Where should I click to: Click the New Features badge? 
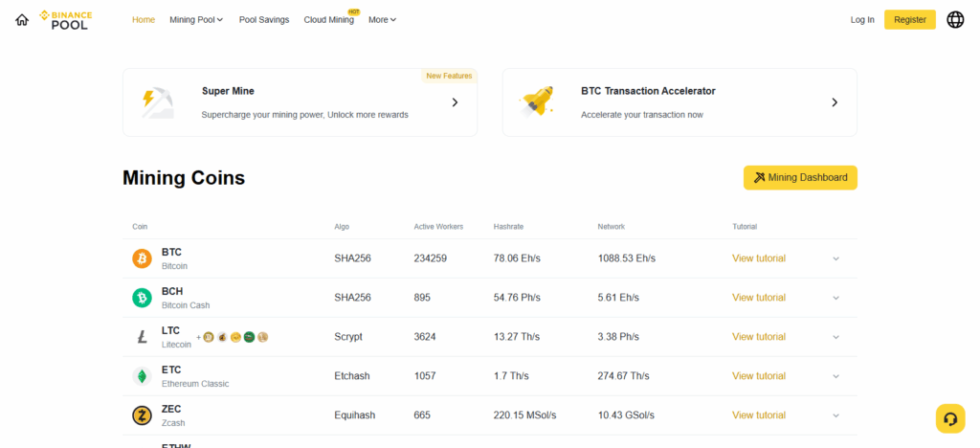point(449,77)
